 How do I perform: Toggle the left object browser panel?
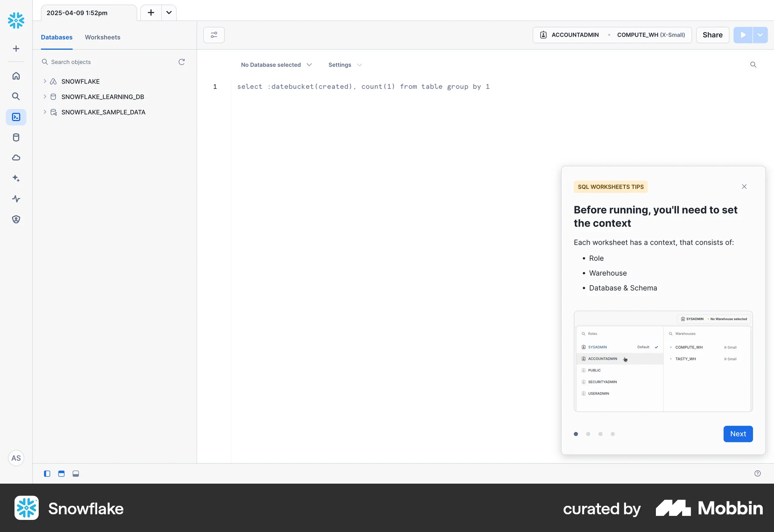coord(47,474)
